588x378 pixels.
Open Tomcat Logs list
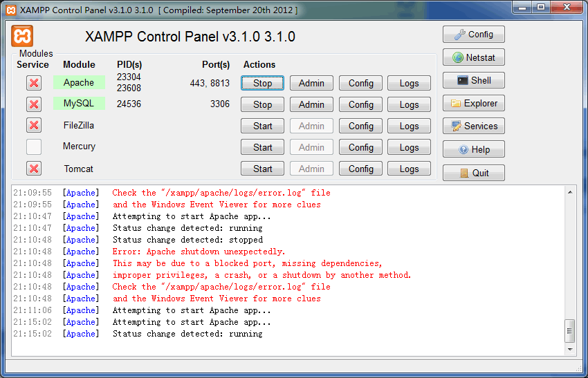[409, 169]
